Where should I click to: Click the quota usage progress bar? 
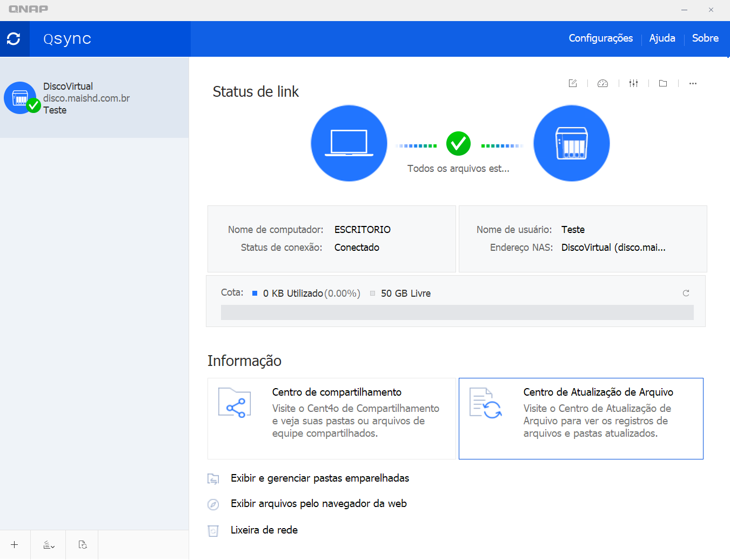pos(457,312)
